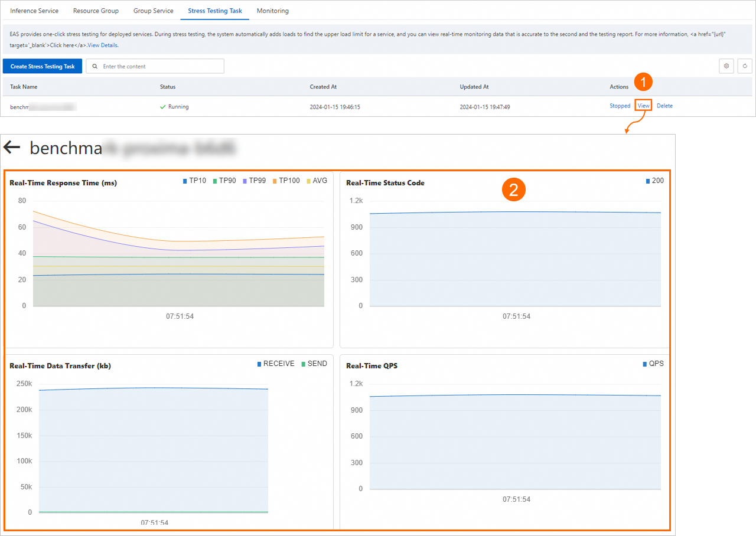Open the Monitoring tab
The image size is (756, 536).
point(273,11)
